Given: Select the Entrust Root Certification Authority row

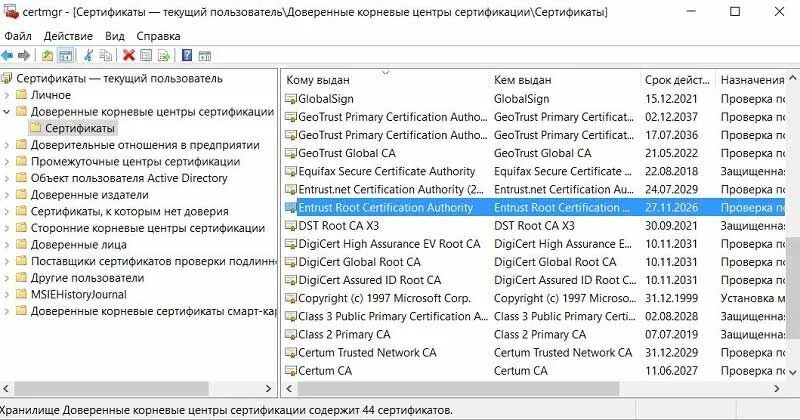Looking at the screenshot, I should [x=534, y=208].
